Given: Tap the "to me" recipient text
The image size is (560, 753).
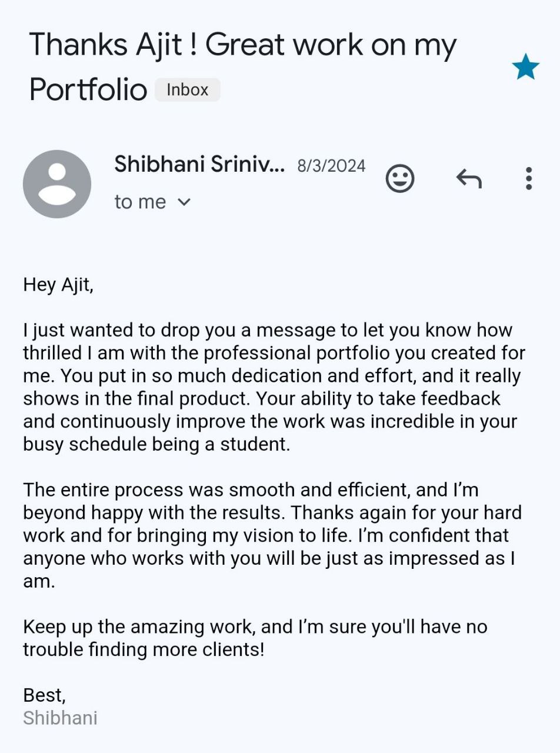Looking at the screenshot, I should [x=140, y=202].
